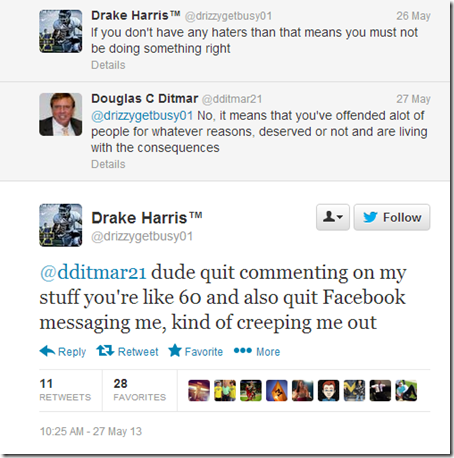
Task: View the 11 Retweets list
Action: [x=65, y=390]
